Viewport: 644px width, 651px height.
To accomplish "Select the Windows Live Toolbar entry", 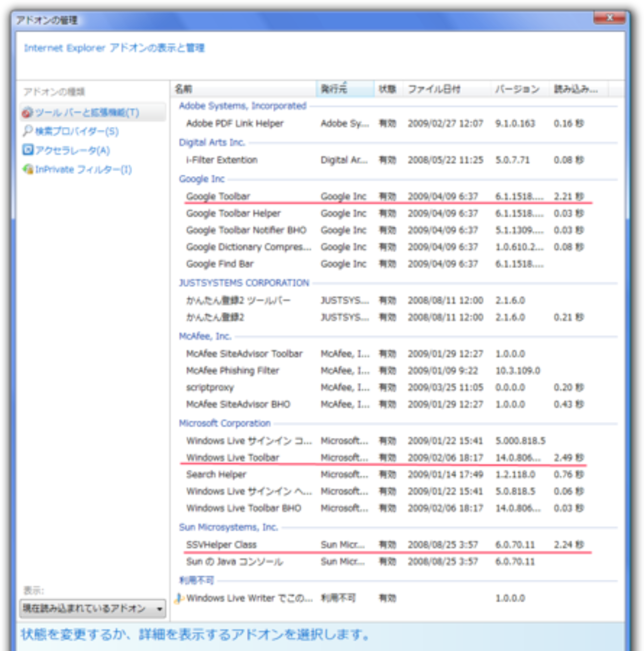I will click(x=233, y=457).
